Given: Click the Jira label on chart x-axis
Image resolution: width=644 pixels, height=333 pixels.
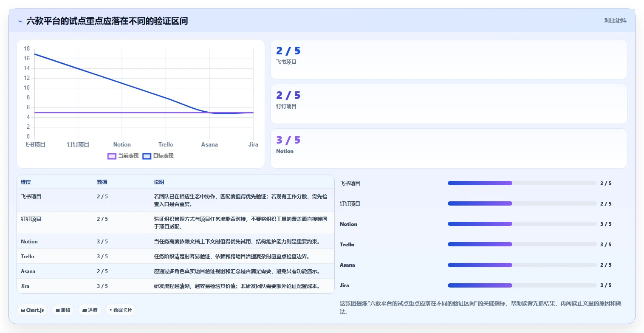Looking at the screenshot, I should [x=253, y=144].
